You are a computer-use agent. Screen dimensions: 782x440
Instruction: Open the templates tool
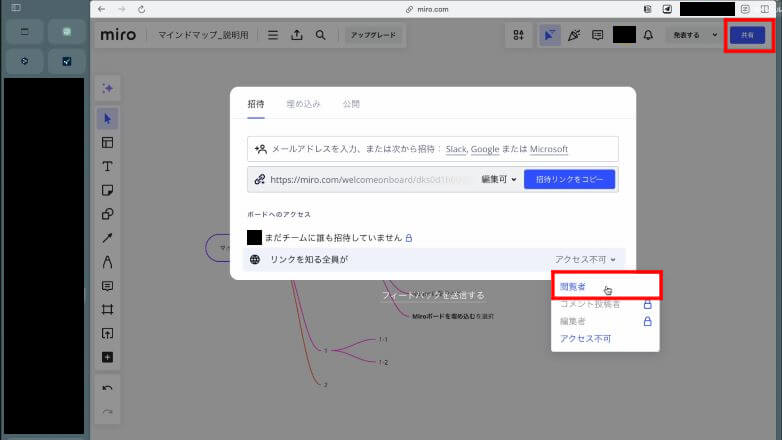pyautogui.click(x=107, y=143)
